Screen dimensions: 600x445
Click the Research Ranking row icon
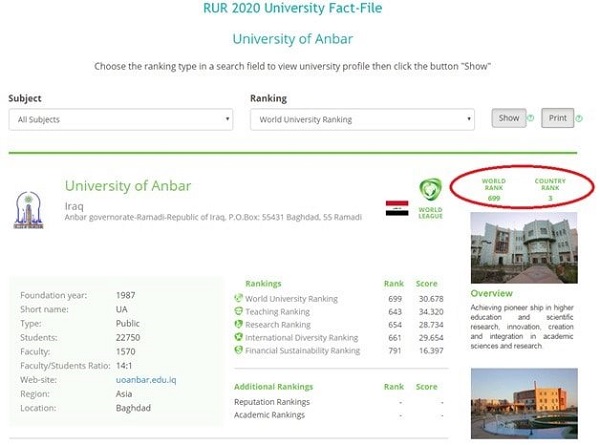point(238,324)
